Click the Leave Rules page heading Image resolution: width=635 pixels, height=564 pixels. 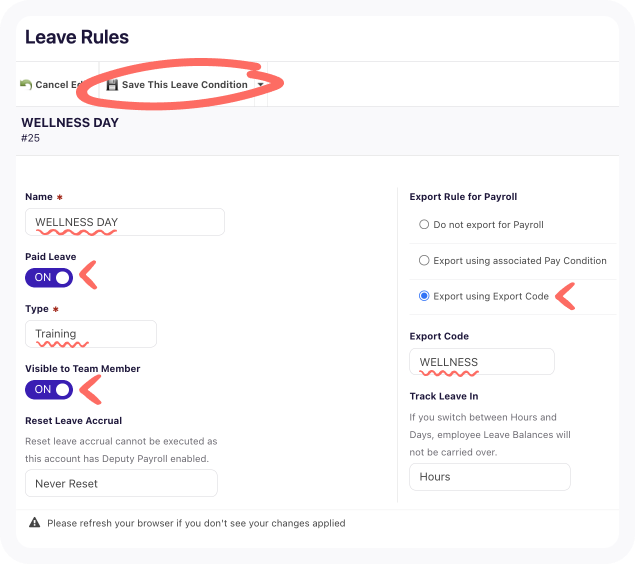[x=77, y=37]
